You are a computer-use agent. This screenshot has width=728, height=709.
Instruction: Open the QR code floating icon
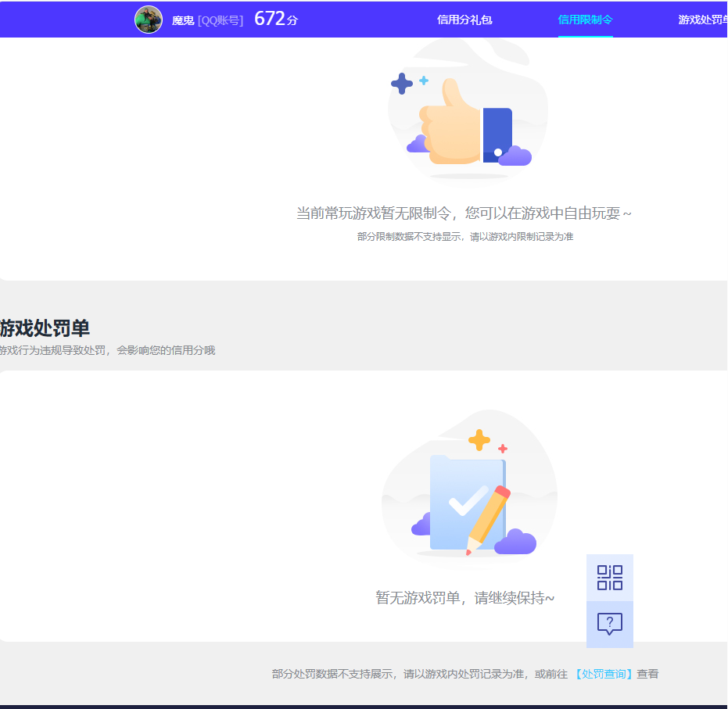point(610,578)
